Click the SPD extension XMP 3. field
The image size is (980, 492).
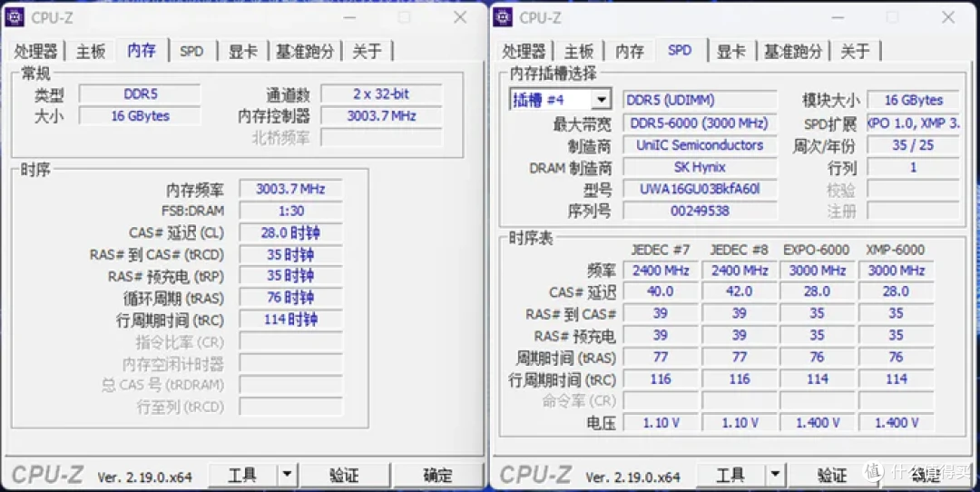[913, 123]
